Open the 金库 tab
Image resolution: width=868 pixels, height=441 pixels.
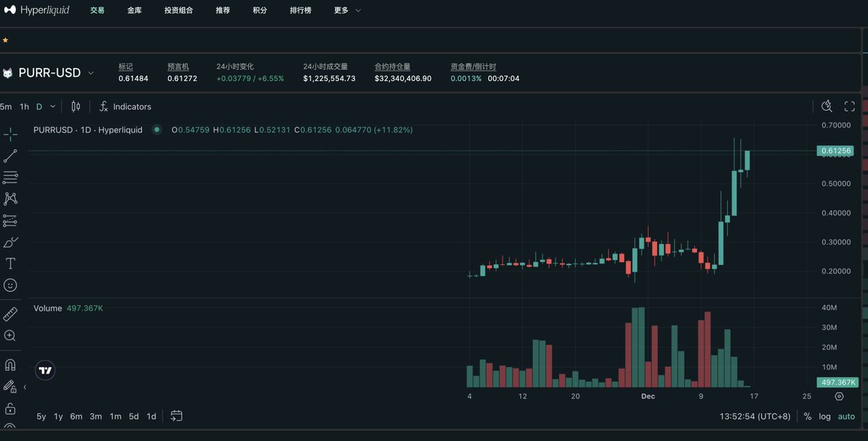tap(135, 10)
